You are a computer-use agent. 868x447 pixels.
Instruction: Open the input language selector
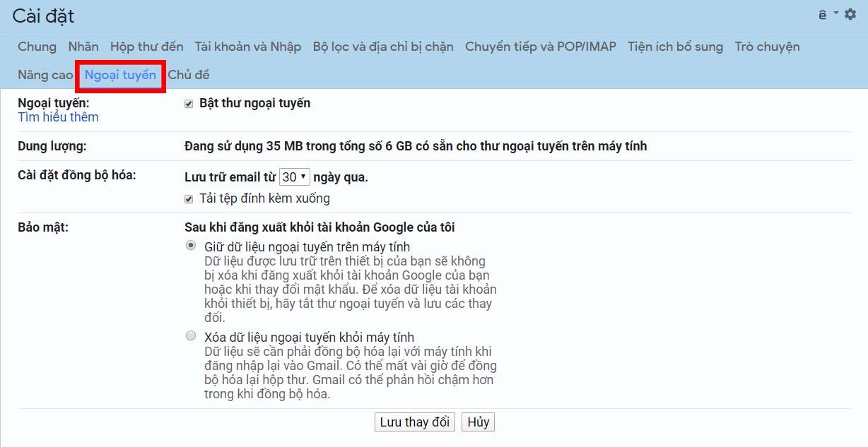[828, 14]
